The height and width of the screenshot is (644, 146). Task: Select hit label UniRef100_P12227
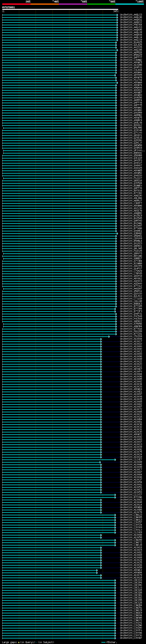point(131,178)
